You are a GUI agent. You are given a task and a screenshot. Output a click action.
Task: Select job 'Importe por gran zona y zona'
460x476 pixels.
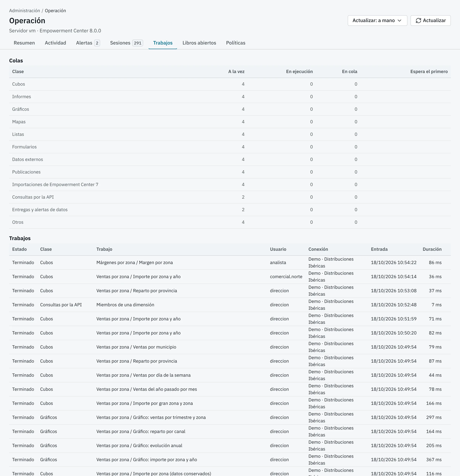tap(230, 403)
